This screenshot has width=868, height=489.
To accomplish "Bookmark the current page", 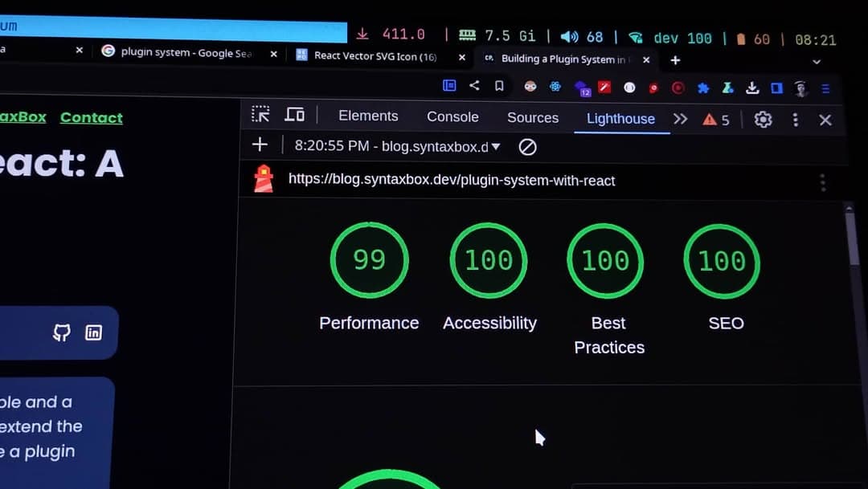I will coord(499,86).
